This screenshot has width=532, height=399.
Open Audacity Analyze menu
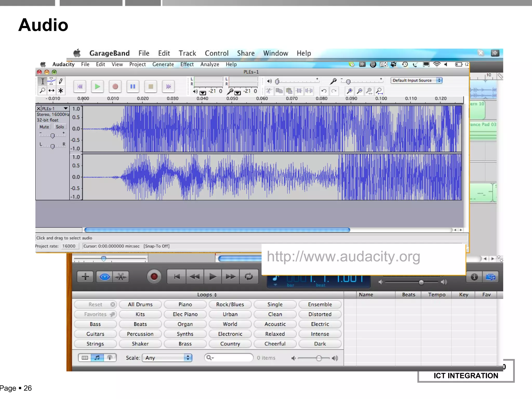210,64
